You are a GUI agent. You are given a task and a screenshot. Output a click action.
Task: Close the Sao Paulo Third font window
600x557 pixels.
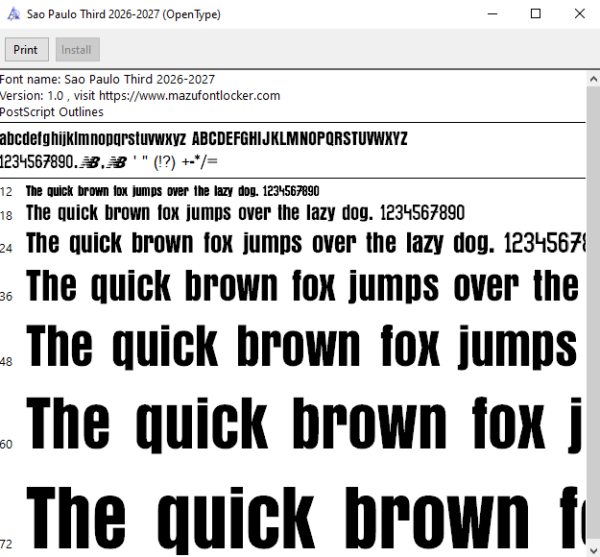click(579, 14)
